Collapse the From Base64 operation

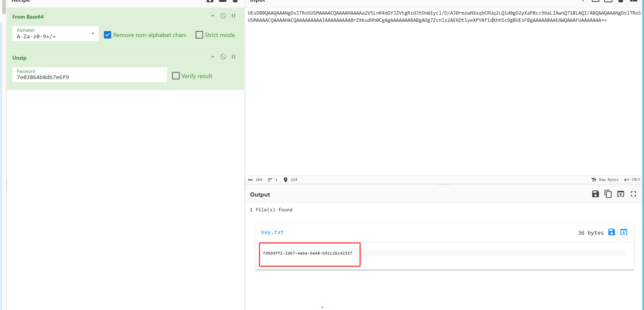213,16
